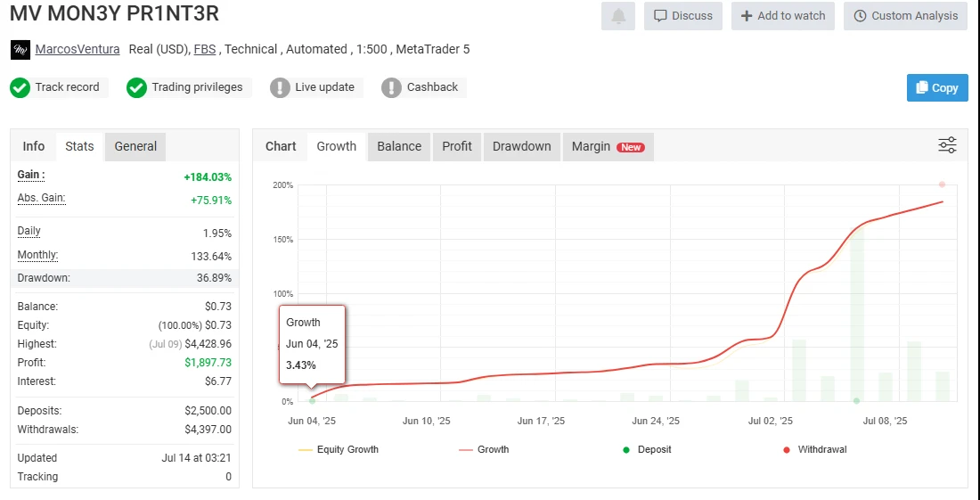Click the green deposit marker at Jun 04
The image size is (980, 500).
point(312,401)
